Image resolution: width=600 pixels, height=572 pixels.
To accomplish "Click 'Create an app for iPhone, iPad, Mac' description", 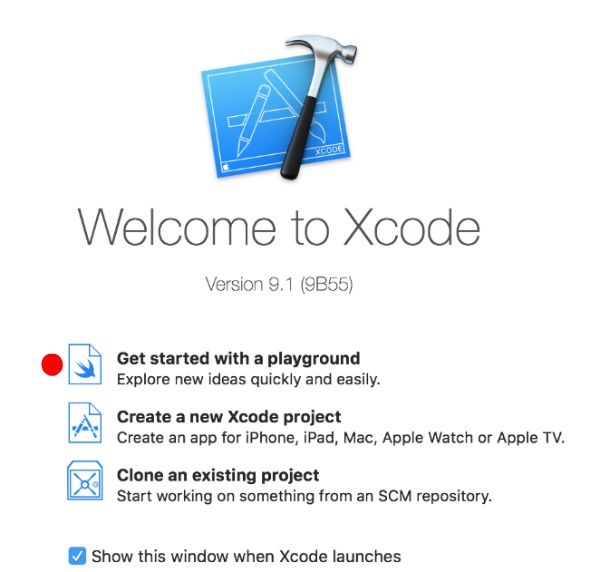I will pyautogui.click(x=341, y=438).
